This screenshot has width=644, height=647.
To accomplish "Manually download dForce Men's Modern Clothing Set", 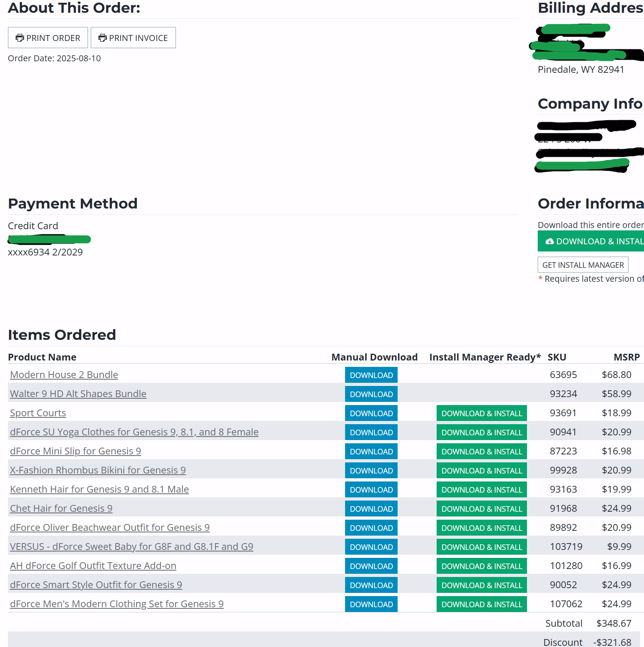I will [371, 604].
